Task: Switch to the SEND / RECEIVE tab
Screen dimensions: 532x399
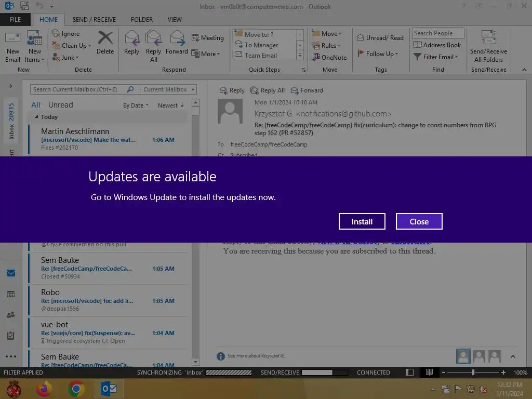Action: (x=94, y=19)
